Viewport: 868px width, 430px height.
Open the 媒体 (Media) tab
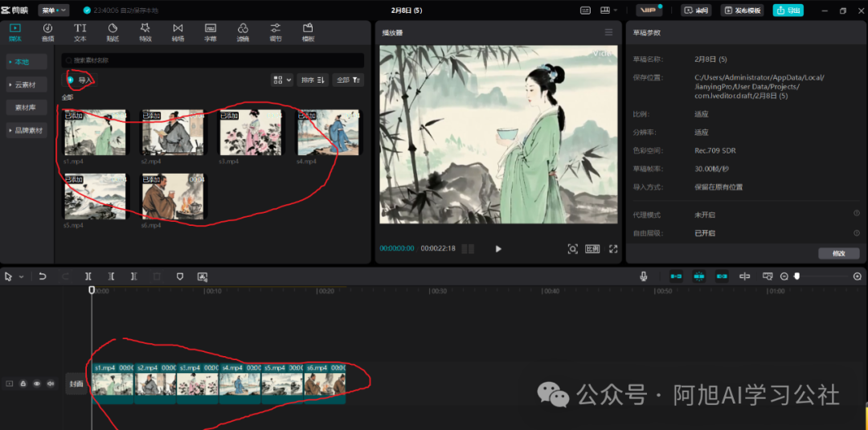tap(15, 32)
